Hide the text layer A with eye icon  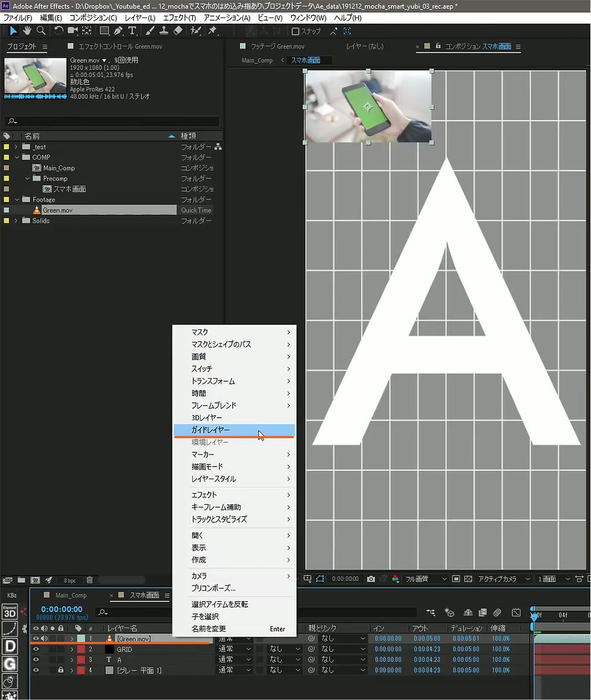[36, 660]
